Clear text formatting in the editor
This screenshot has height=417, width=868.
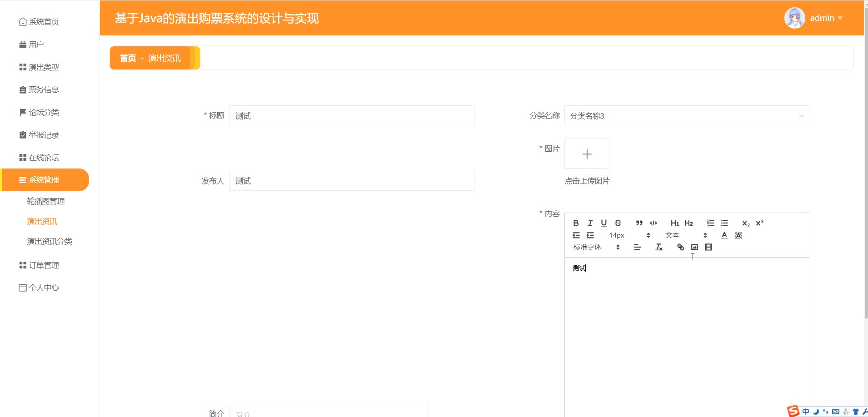point(659,247)
